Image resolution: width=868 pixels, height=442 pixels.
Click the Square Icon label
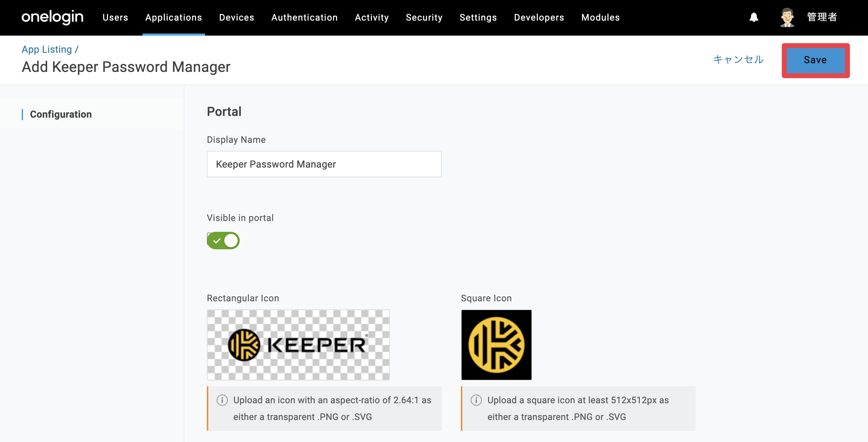[x=486, y=298]
